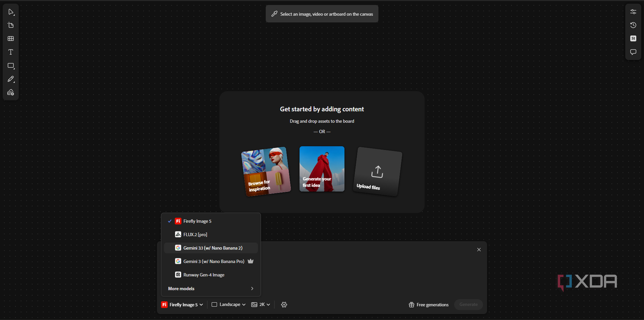The width and height of the screenshot is (644, 320).
Task: Click the Firefly Fi logo in menu
Action: (178, 221)
